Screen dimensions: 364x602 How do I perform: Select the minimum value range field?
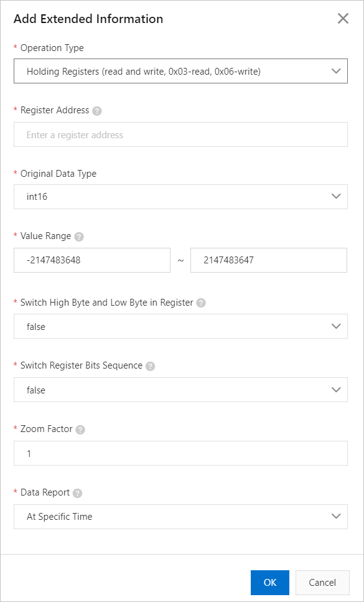[x=91, y=260]
